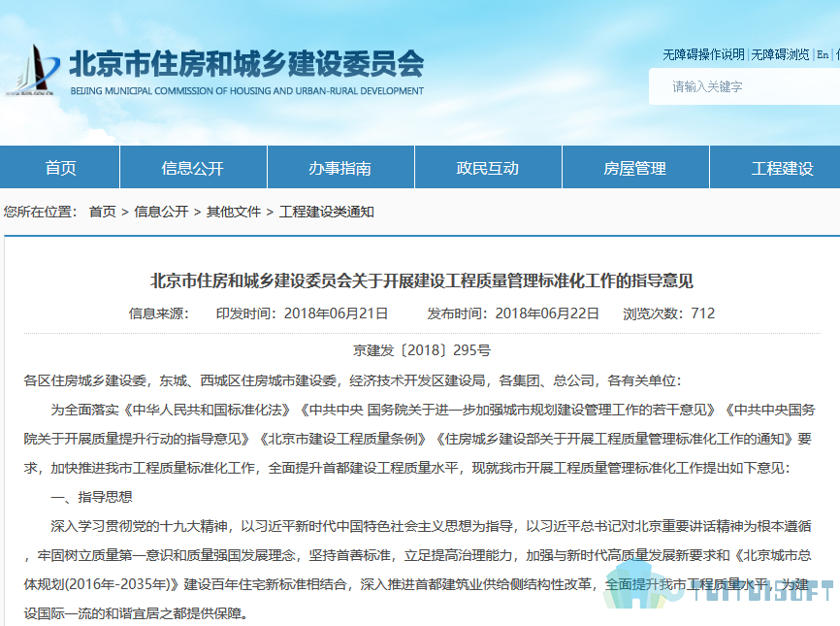
Task: Click the article title about 质量管理标准化工作
Action: point(422,280)
